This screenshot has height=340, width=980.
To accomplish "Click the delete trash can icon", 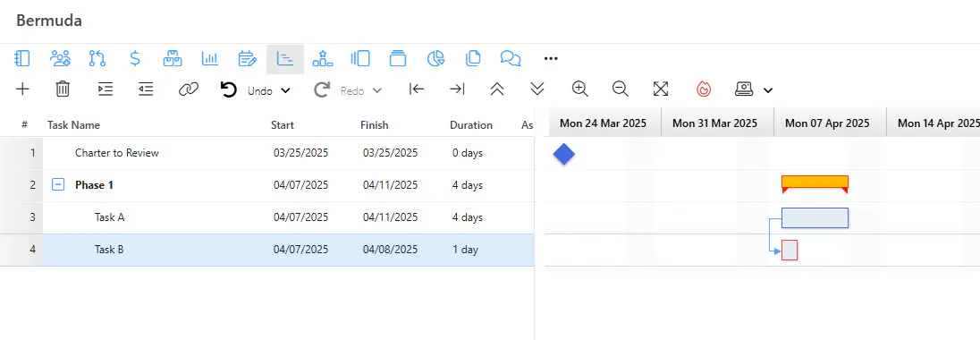I will 63,89.
